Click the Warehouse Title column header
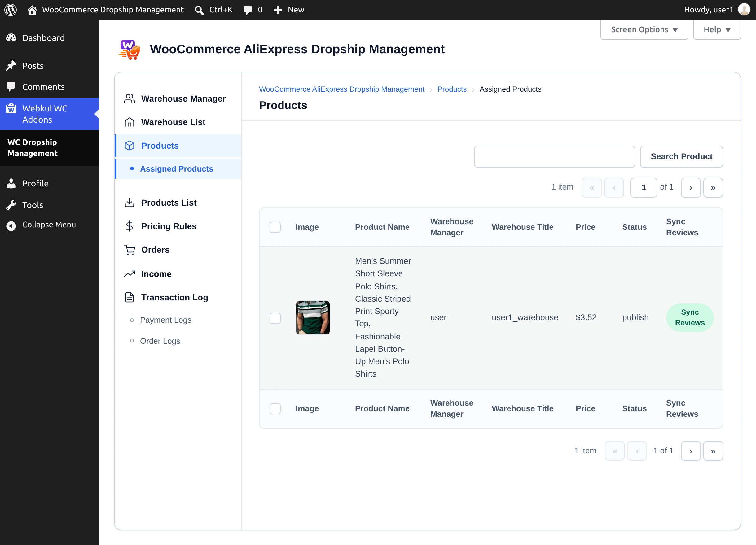Screen dimensions: 756x545 coord(522,227)
